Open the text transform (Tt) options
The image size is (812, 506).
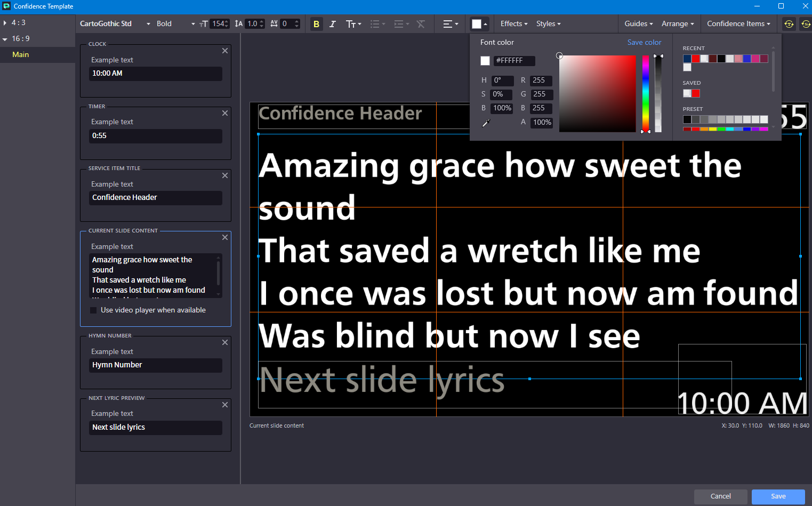click(x=353, y=24)
